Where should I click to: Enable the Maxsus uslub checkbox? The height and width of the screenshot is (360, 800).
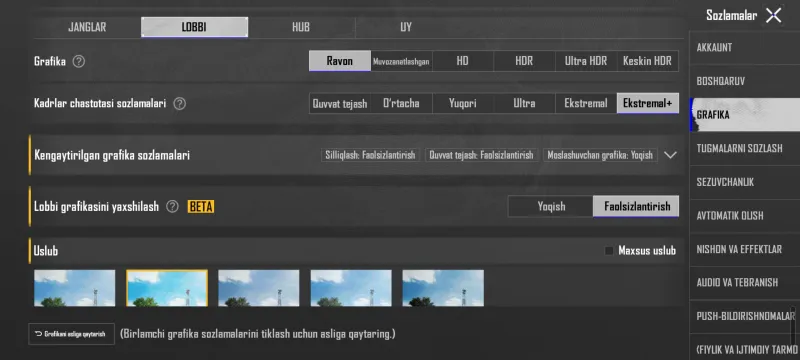coord(609,251)
